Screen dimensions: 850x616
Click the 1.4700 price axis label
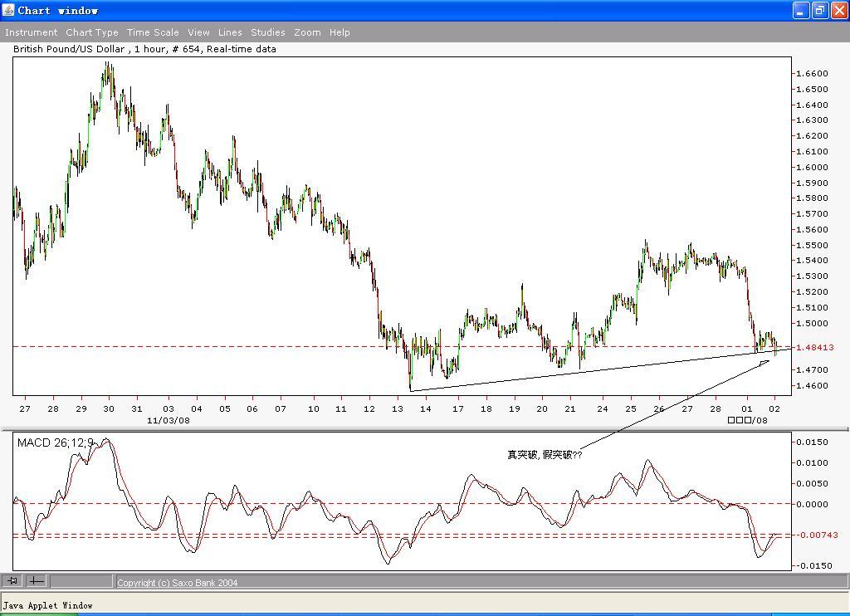click(812, 369)
